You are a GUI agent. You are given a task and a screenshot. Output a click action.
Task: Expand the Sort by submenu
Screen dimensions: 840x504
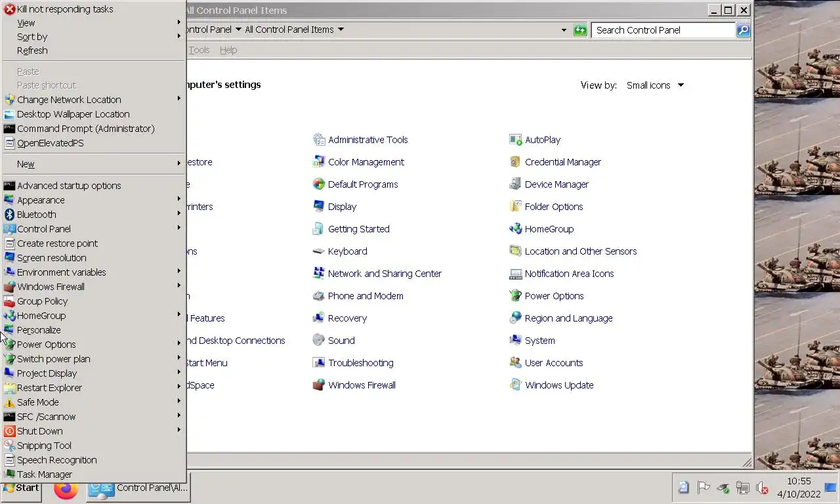(178, 36)
